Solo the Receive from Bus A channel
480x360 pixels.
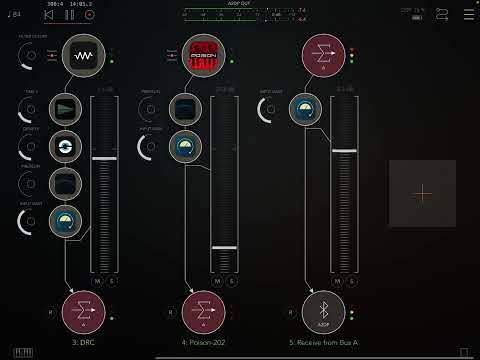click(x=352, y=282)
